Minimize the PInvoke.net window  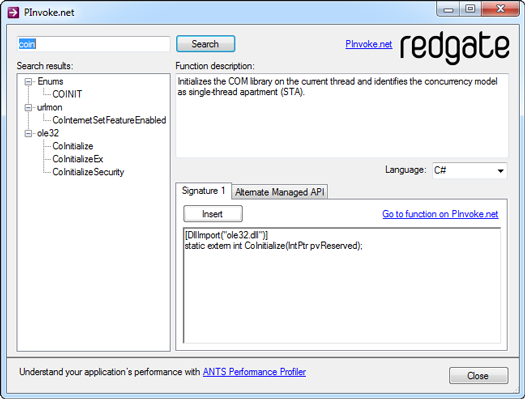coord(448,9)
